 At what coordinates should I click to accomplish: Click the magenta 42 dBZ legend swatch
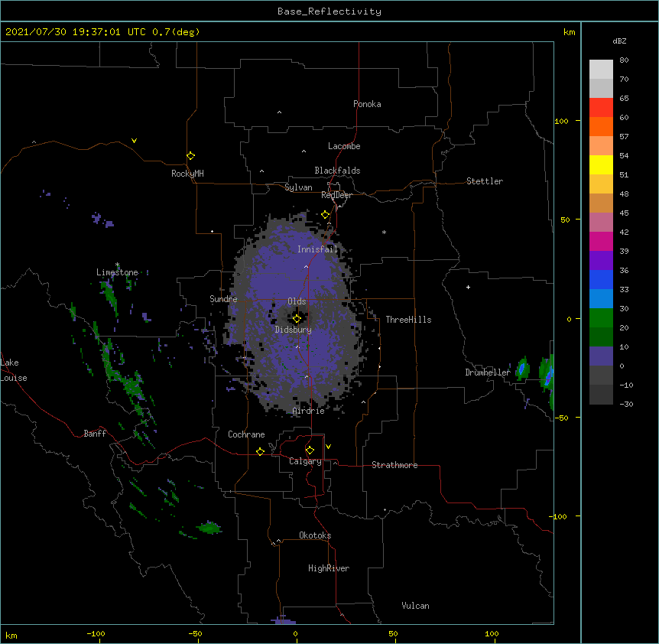click(601, 241)
